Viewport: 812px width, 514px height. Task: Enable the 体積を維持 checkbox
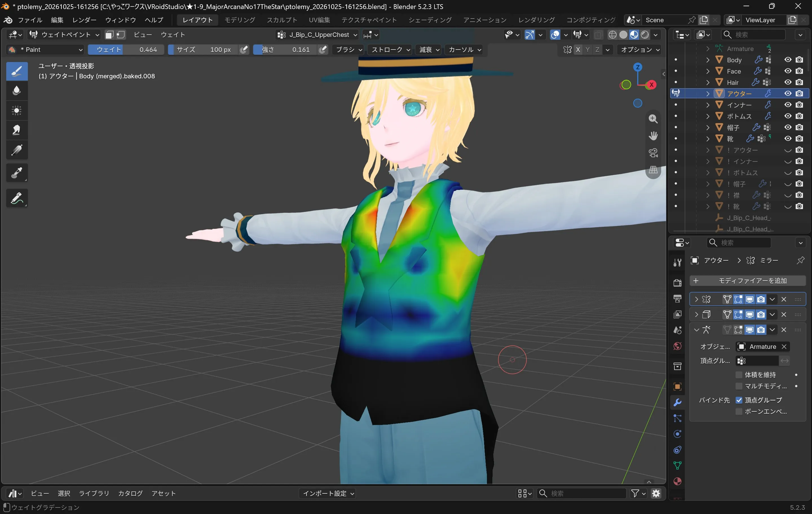[738, 375]
